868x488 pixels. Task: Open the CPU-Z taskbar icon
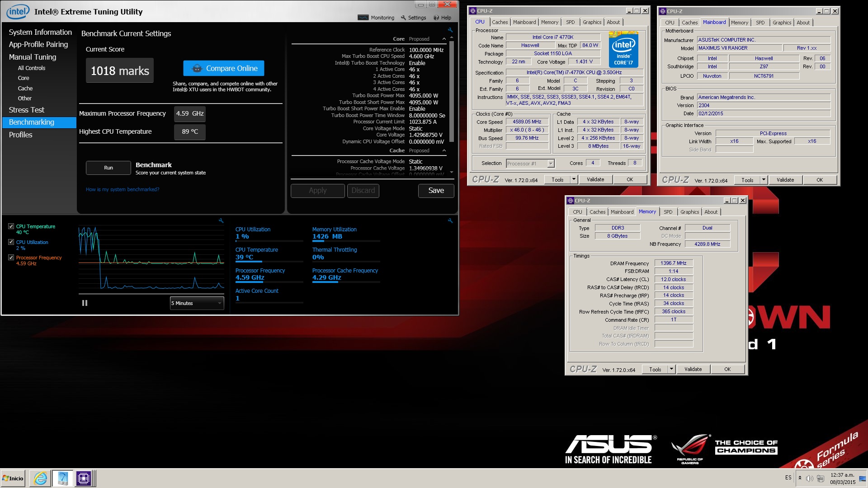[x=84, y=478]
